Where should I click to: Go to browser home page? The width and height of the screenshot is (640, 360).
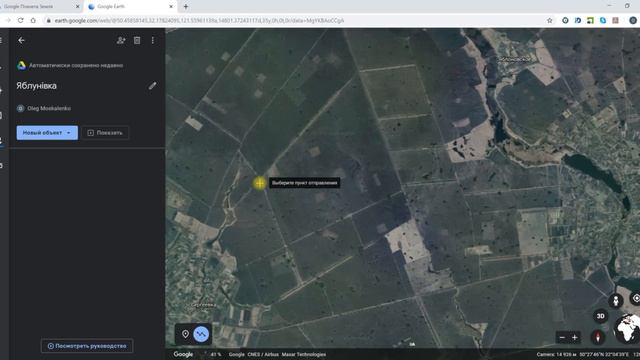(x=33, y=20)
